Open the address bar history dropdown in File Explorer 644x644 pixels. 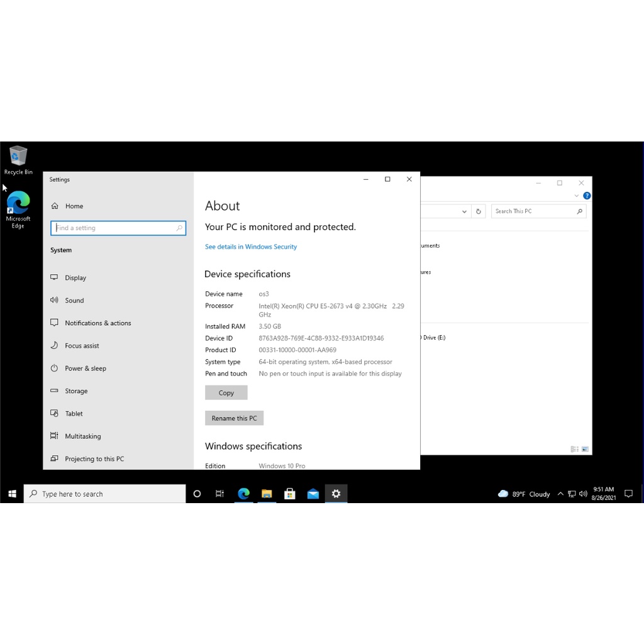[x=464, y=211]
